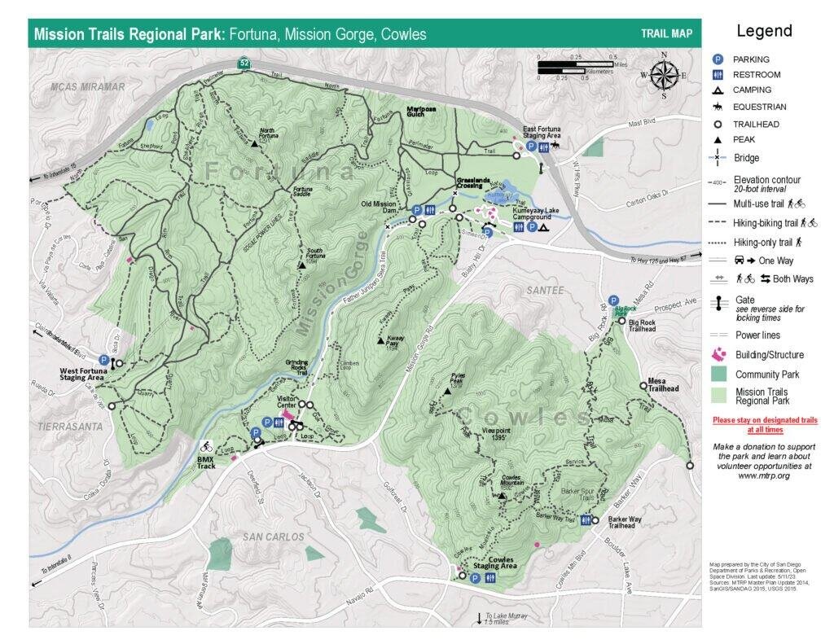This screenshot has width=834, height=644.
Task: Click the Hiking-only trail dotted line sample
Action: 716,242
